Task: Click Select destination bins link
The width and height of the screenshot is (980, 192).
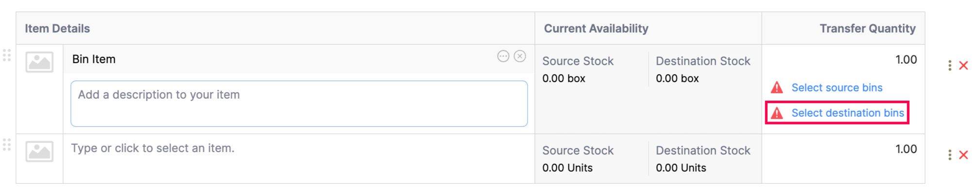Action: 848,113
